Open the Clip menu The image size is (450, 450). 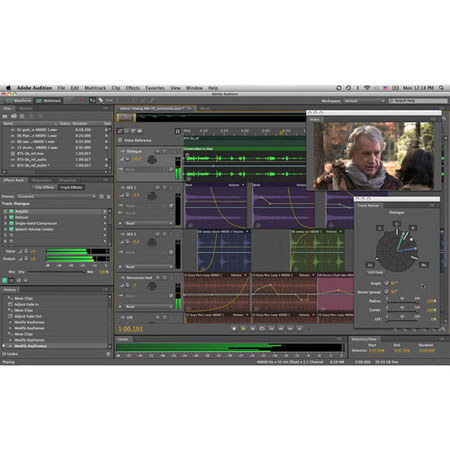point(116,88)
